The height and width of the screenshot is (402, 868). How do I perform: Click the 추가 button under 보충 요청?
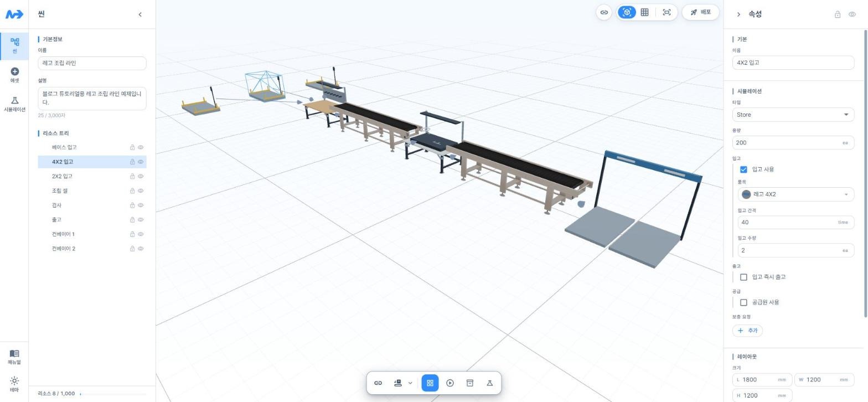coord(747,331)
